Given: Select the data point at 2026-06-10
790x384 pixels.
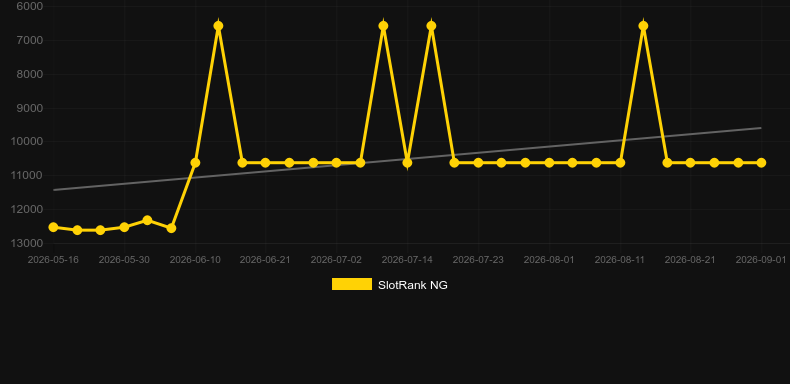Looking at the screenshot, I should pyautogui.click(x=195, y=163).
